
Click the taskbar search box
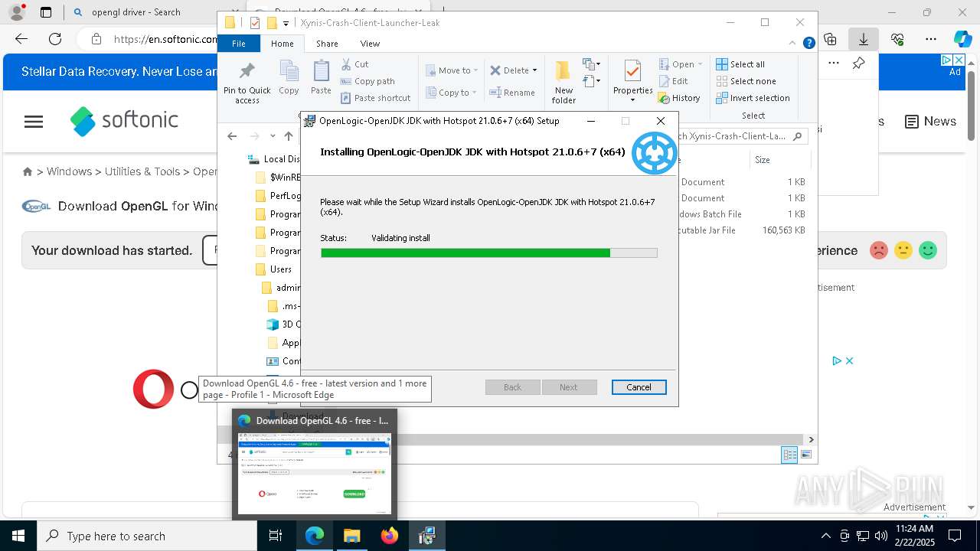click(x=147, y=536)
